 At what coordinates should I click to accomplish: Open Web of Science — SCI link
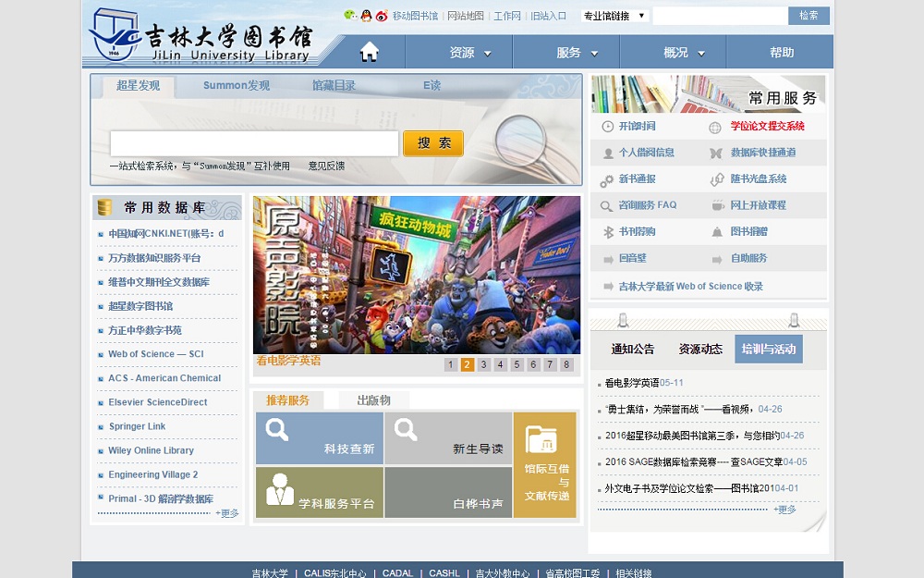(155, 354)
